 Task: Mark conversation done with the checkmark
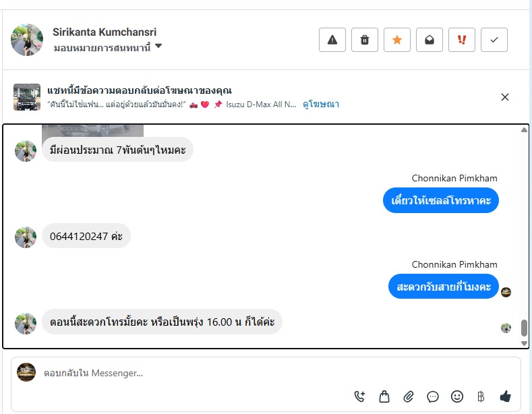(494, 40)
